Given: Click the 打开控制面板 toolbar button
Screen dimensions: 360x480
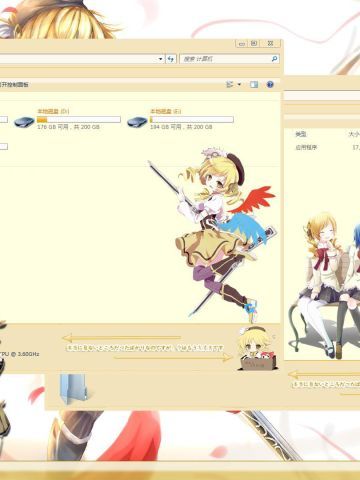Looking at the screenshot, I should point(14,85).
